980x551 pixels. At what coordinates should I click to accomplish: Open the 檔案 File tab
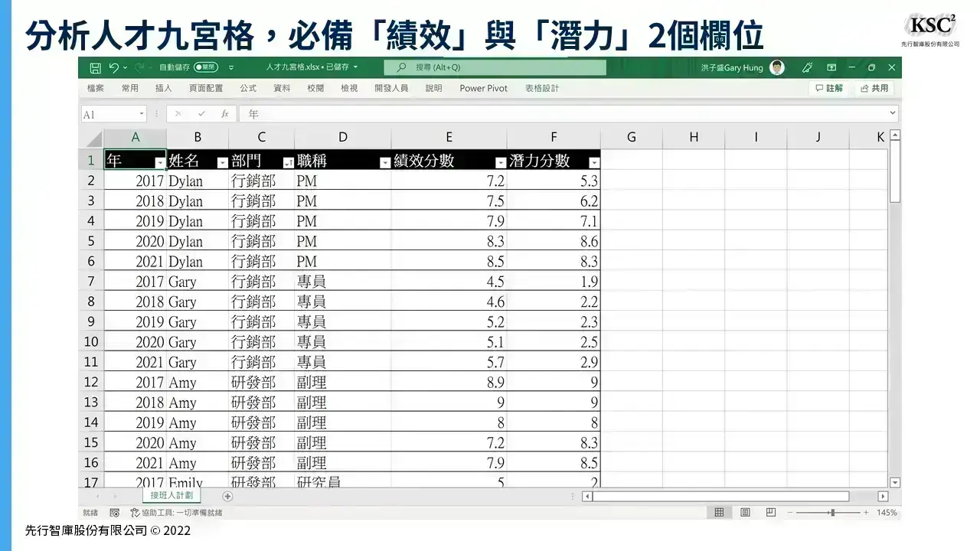point(96,88)
